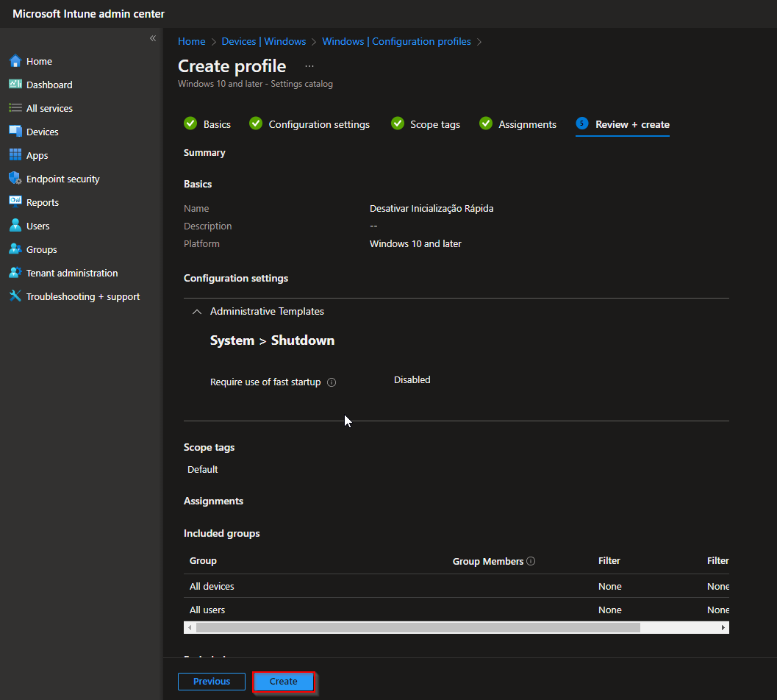The width and height of the screenshot is (777, 700).
Task: Click the Require use of fast startup label
Action: tap(265, 382)
